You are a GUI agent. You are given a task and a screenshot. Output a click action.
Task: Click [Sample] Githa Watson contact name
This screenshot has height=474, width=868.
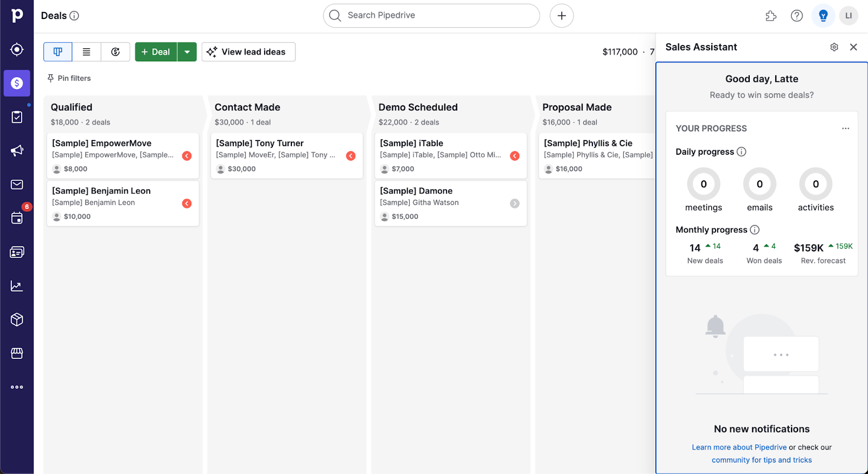(419, 203)
